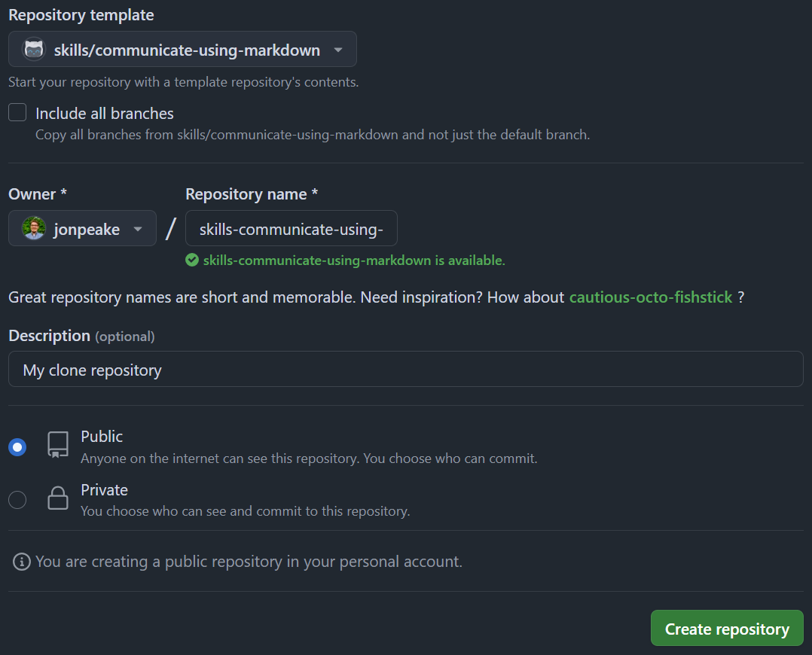
Task: Click the skills template Octocat avatar icon
Action: 34,50
